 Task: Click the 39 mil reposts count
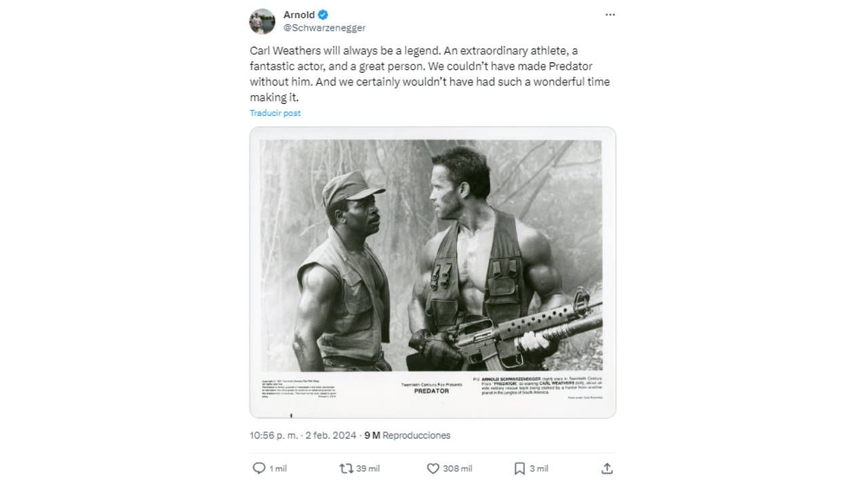(x=368, y=468)
